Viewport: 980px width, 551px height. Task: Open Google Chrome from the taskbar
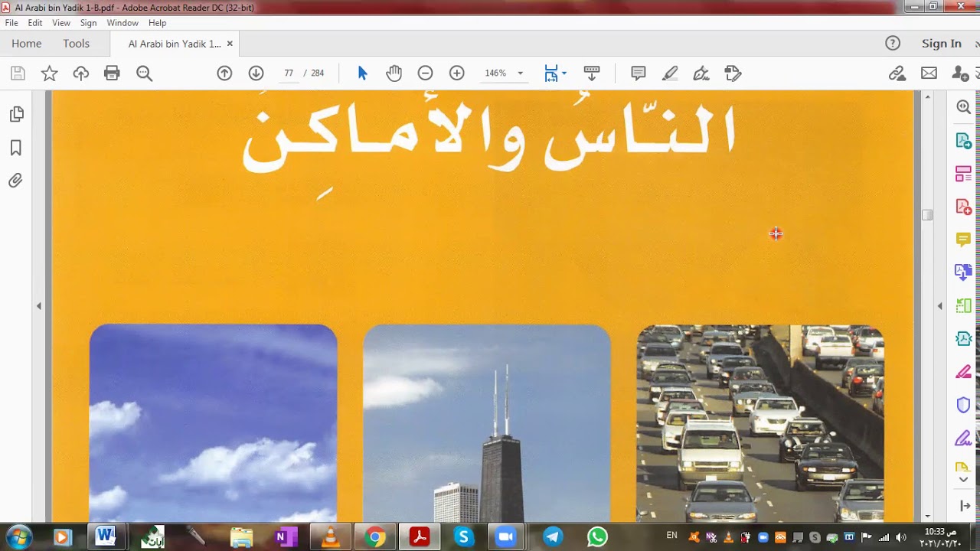375,536
